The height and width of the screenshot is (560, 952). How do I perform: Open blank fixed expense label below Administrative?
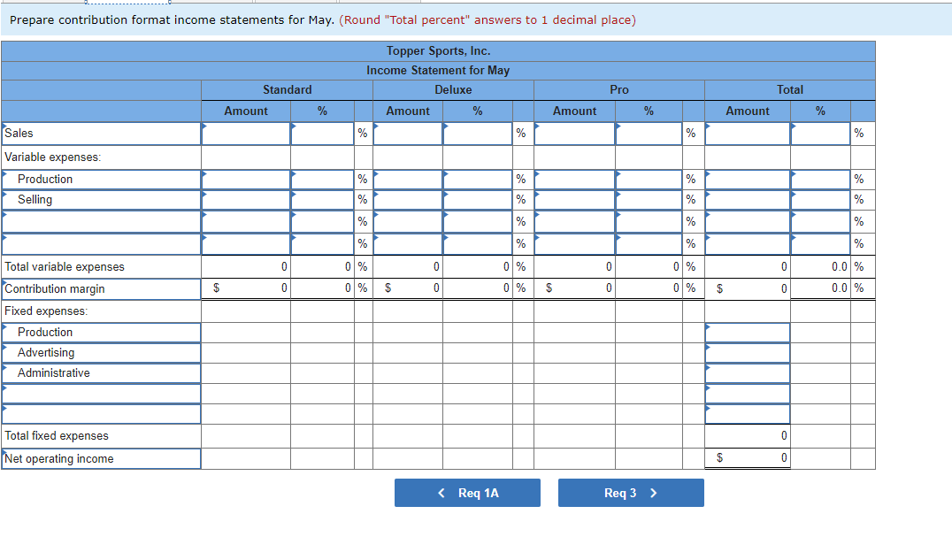101,394
